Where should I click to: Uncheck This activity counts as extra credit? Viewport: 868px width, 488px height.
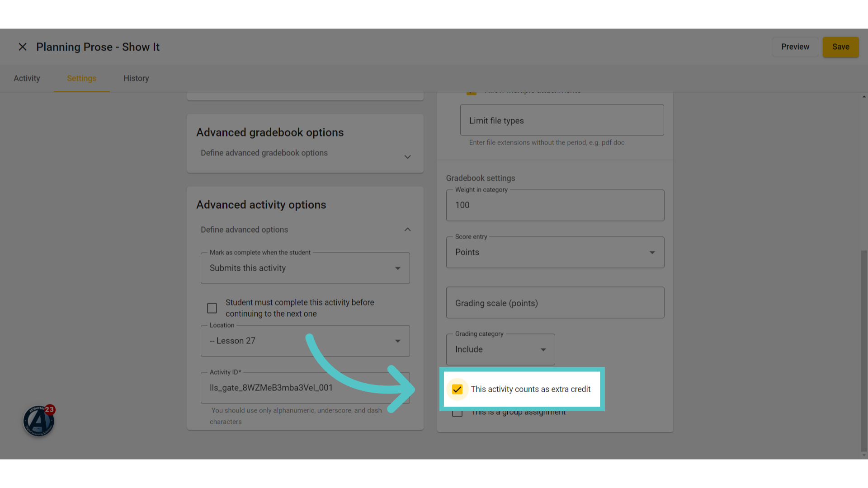457,389
